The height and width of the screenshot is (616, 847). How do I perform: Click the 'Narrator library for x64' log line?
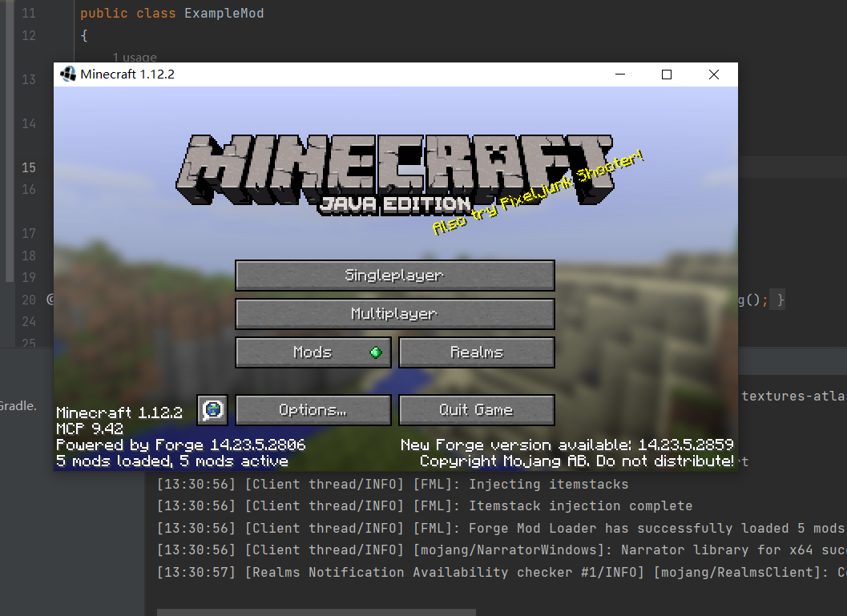coord(502,550)
